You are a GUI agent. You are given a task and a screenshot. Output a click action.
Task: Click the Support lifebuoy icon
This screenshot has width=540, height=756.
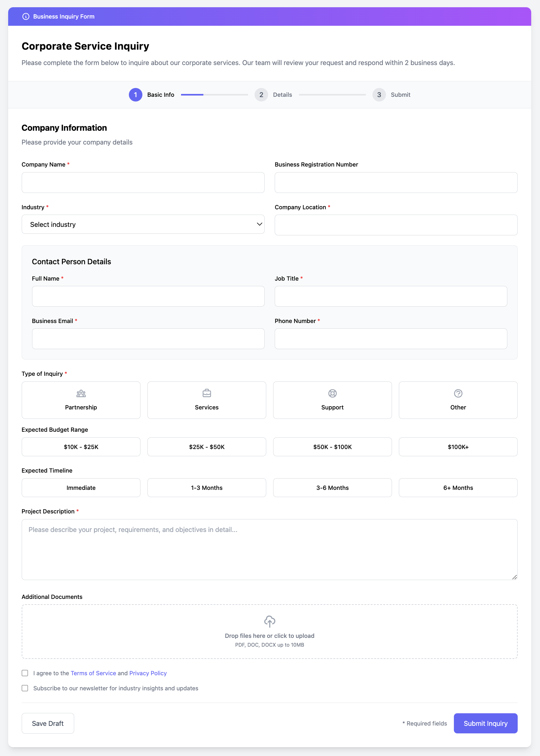(x=332, y=393)
